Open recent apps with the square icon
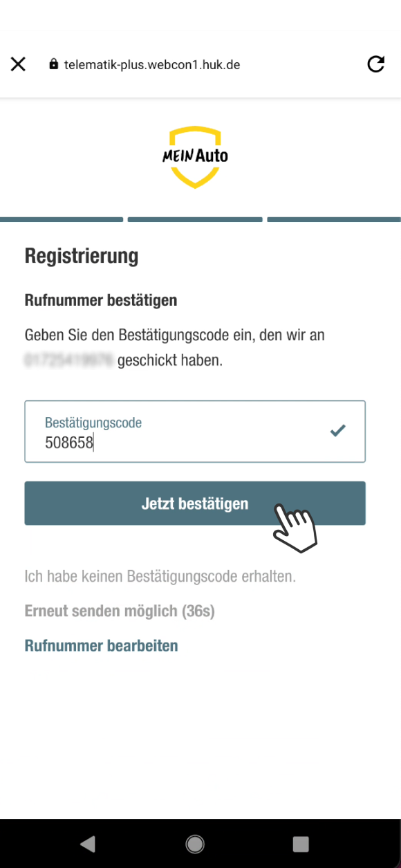 pyautogui.click(x=301, y=844)
